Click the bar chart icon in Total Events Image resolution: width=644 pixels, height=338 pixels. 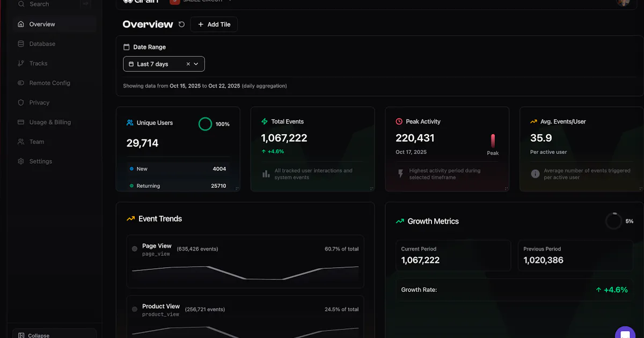266,174
